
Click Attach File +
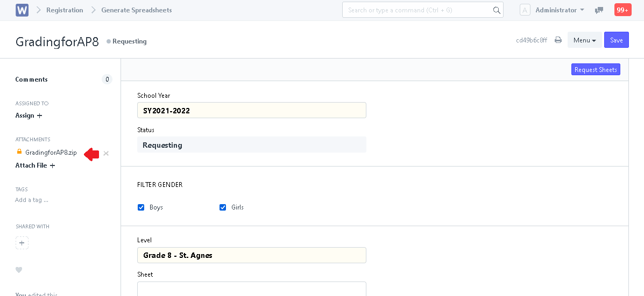(36, 165)
